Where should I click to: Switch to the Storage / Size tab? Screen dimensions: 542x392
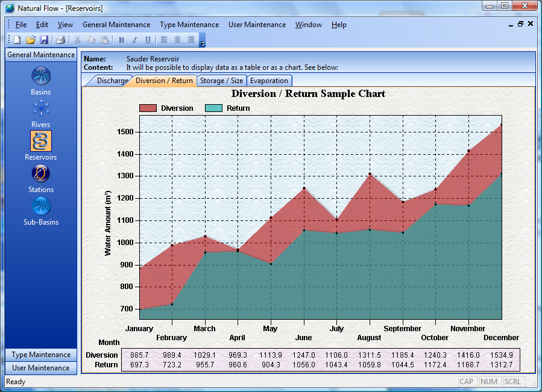point(221,81)
